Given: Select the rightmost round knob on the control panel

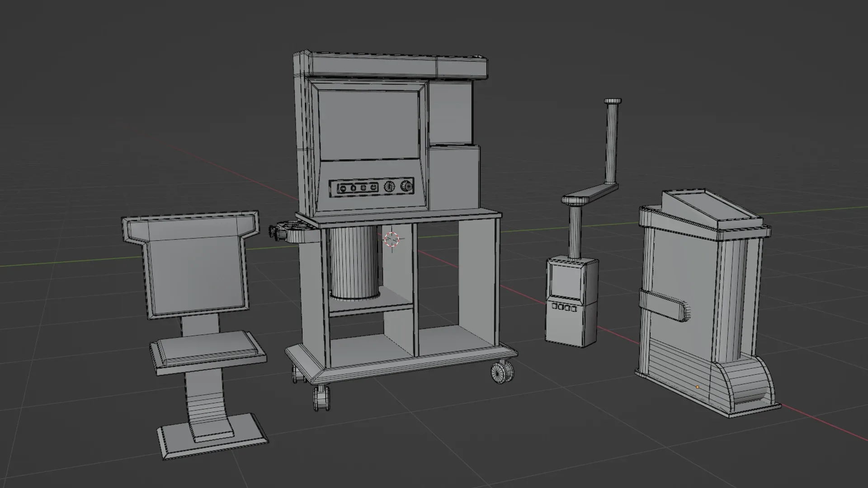Looking at the screenshot, I should pyautogui.click(x=407, y=186).
